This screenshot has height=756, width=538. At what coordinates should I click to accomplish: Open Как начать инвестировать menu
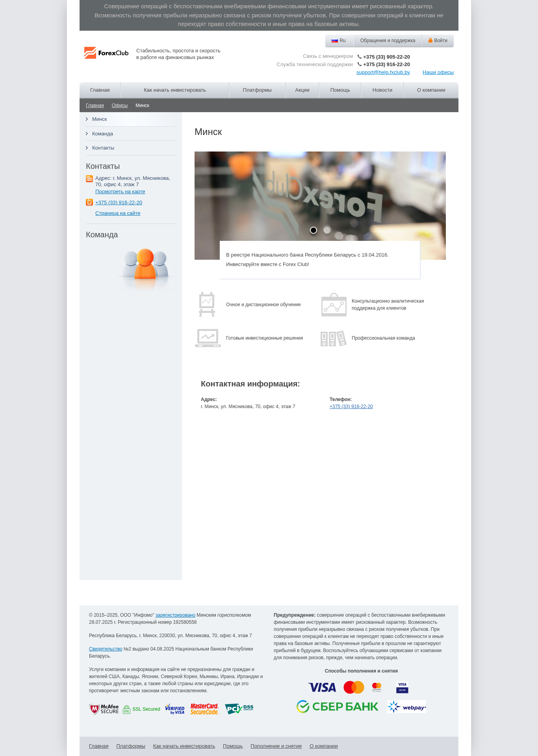click(x=175, y=90)
